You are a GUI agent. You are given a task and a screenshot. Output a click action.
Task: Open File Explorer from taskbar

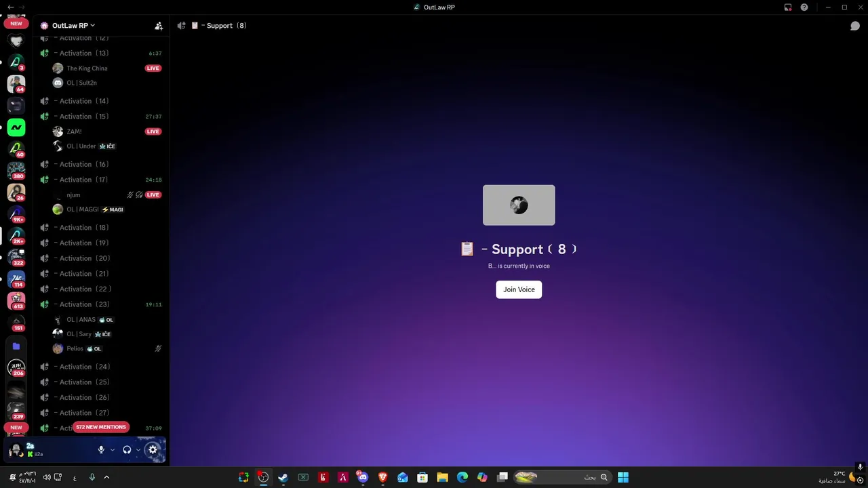click(442, 477)
